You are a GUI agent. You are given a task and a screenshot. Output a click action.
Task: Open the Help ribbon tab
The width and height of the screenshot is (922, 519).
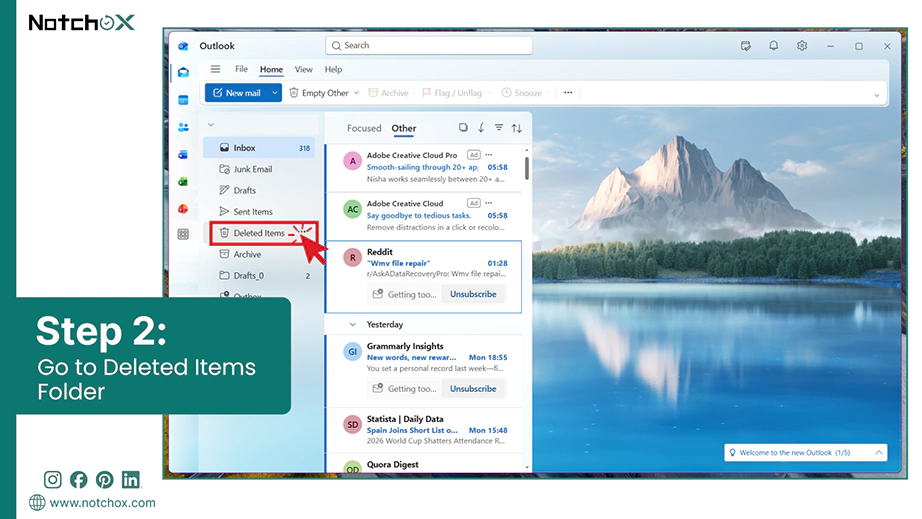tap(333, 69)
